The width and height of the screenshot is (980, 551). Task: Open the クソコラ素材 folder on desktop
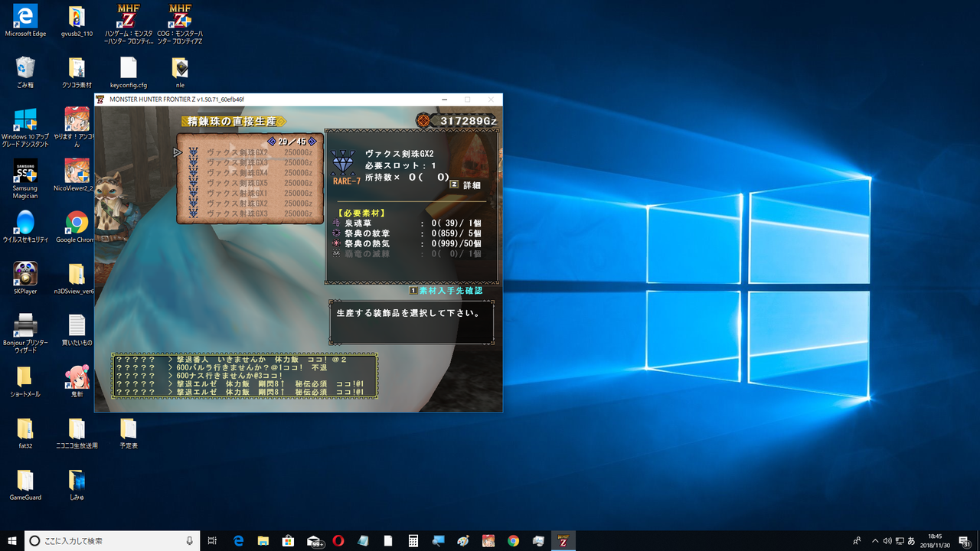[x=77, y=73]
